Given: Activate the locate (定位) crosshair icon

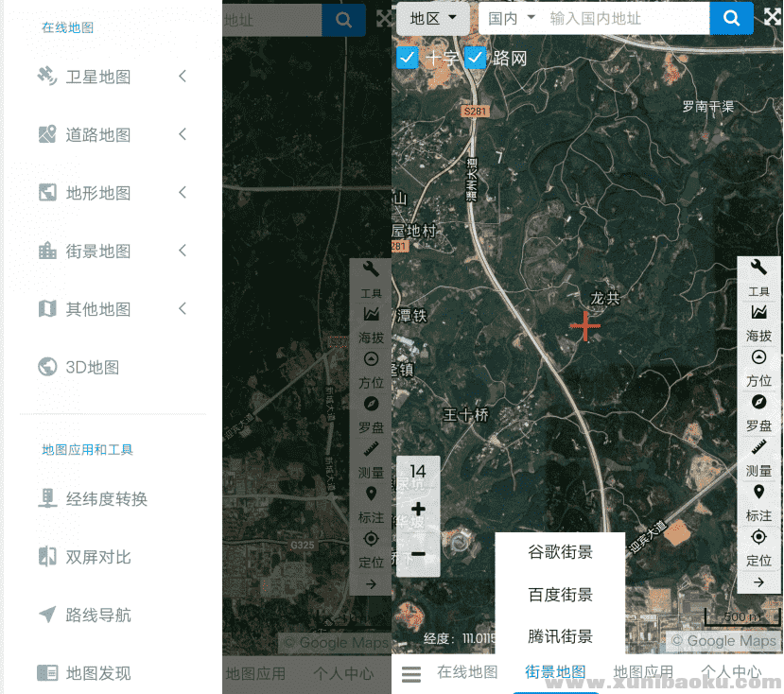Looking at the screenshot, I should click(x=758, y=538).
